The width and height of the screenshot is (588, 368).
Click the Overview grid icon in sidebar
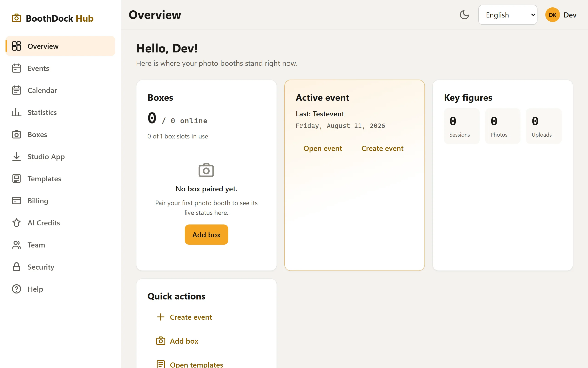[x=17, y=46]
